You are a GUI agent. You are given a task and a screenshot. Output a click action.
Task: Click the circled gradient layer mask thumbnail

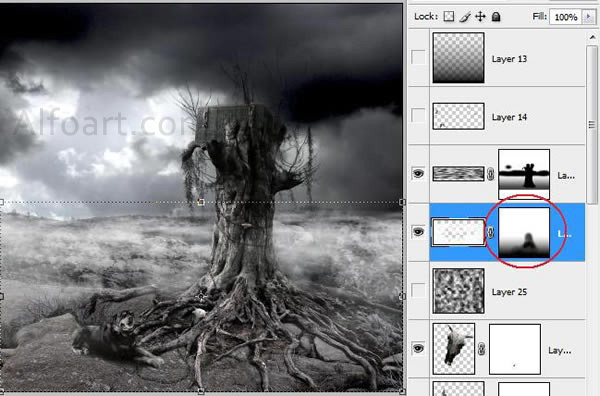[524, 233]
